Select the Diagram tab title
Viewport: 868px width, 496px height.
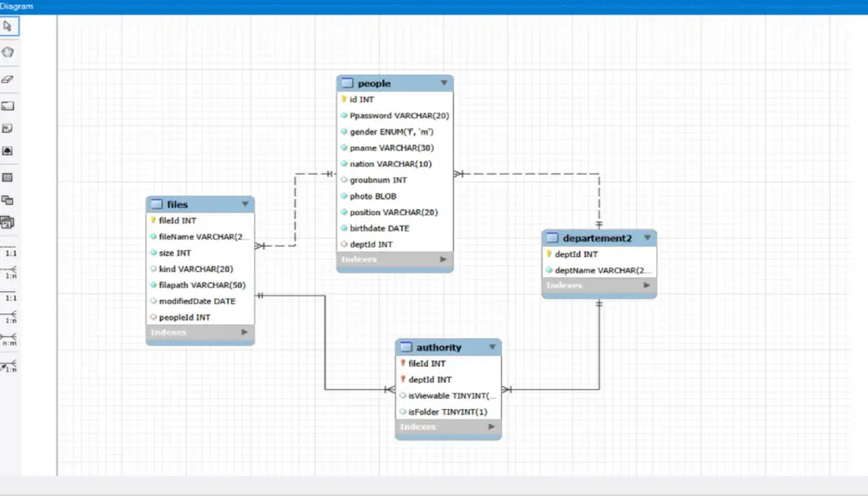[x=16, y=6]
